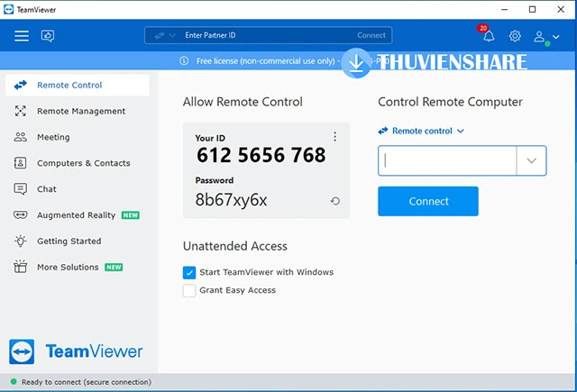577x392 pixels.
Task: Click the partner ID input box
Action: click(x=447, y=160)
